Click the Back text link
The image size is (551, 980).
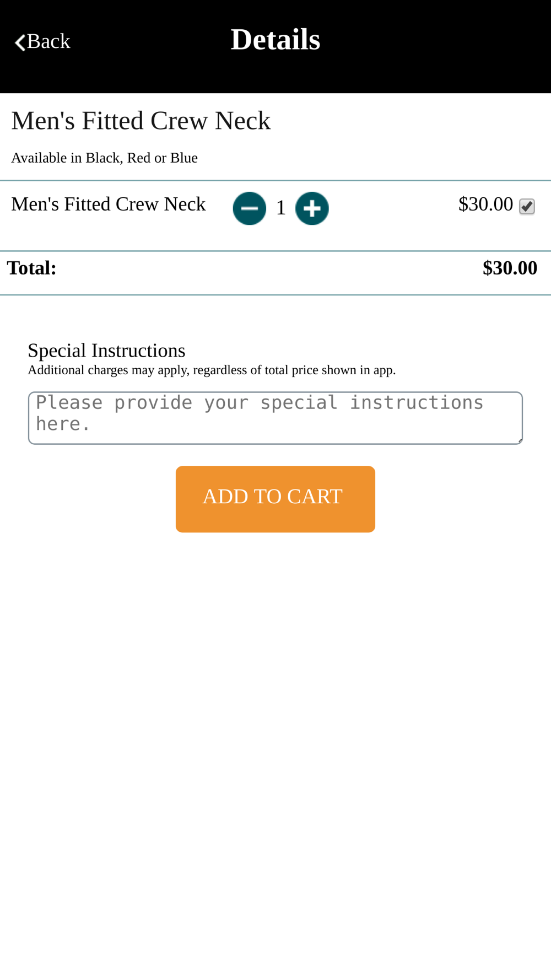48,41
